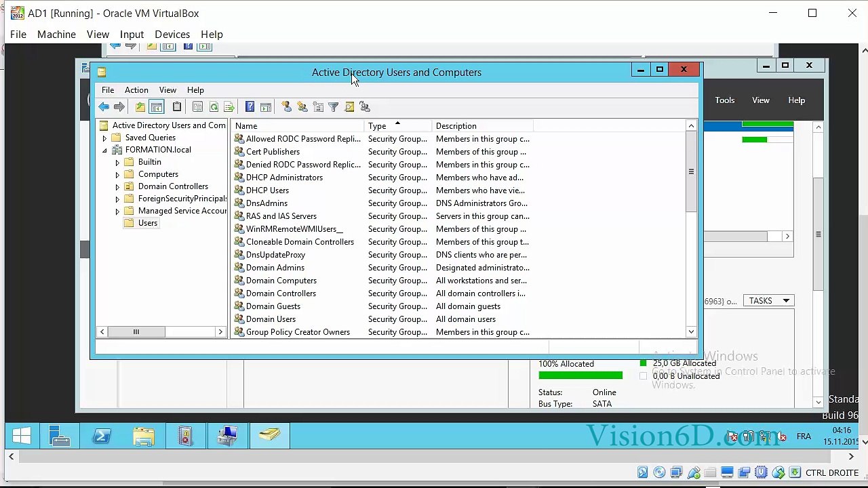The height and width of the screenshot is (488, 868).
Task: Click the tree pane scroll-right arrow
Action: (x=220, y=332)
